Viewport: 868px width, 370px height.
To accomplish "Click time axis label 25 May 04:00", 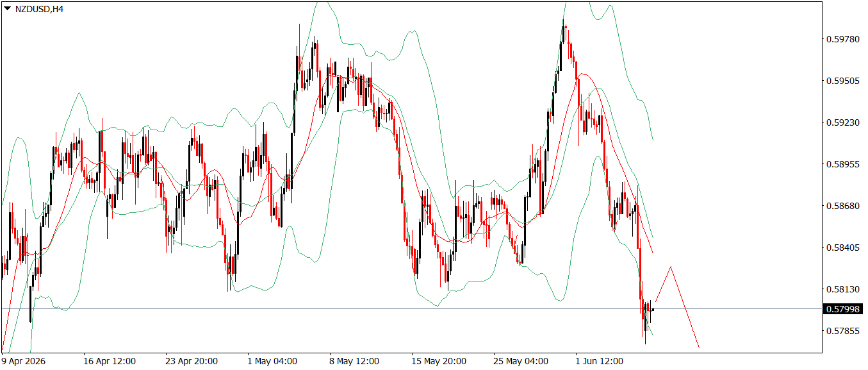I will coord(520,361).
